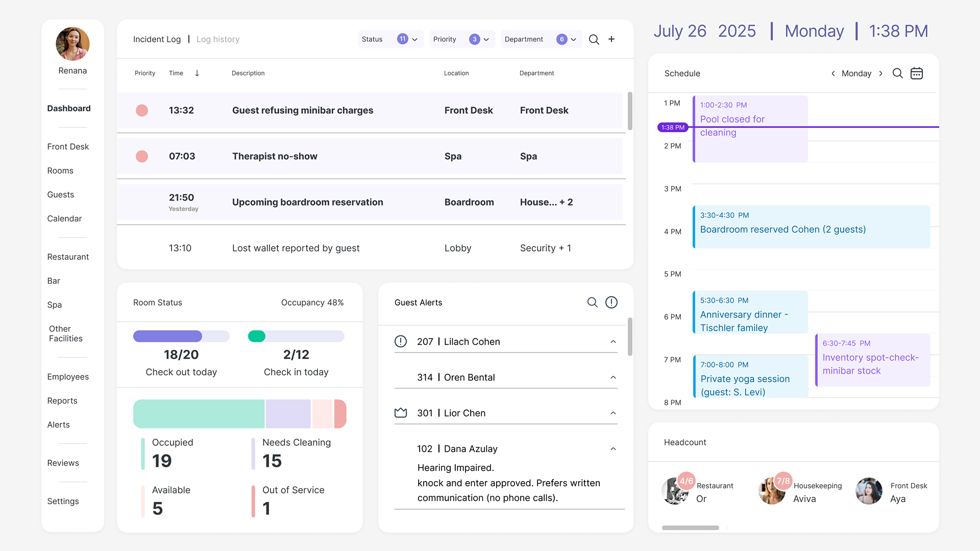Search the Schedule panel

coord(897,73)
